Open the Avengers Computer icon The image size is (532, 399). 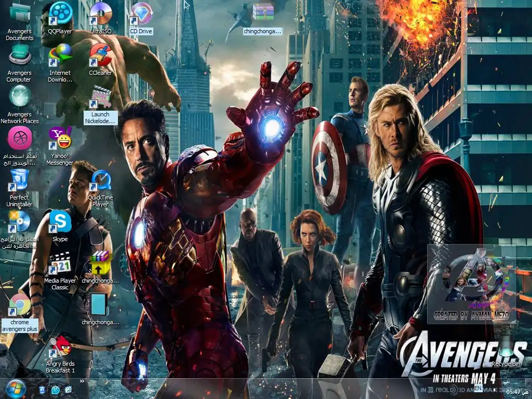click(x=19, y=64)
